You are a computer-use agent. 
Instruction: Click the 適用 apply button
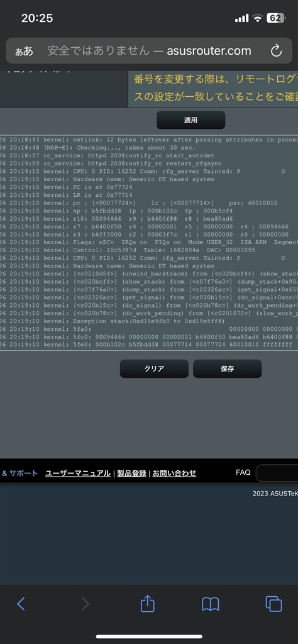[x=191, y=120]
